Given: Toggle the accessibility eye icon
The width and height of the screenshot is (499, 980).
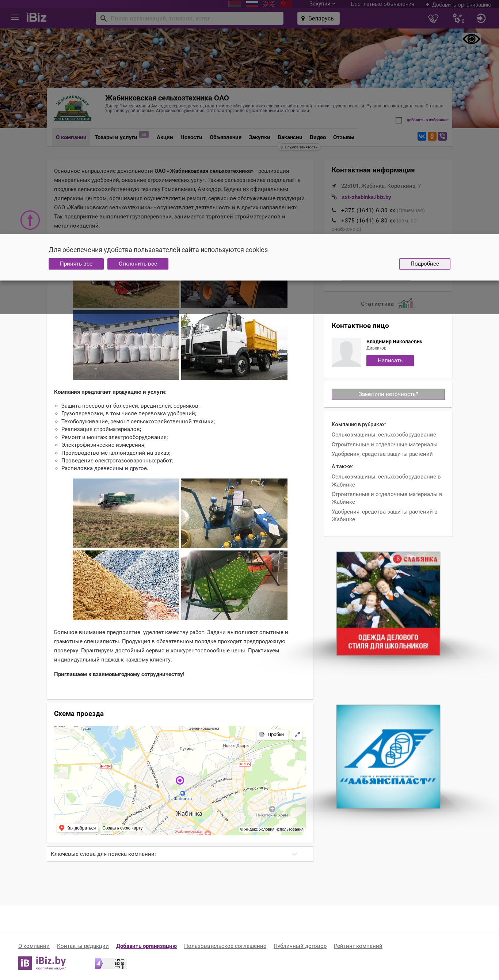Looking at the screenshot, I should point(471,39).
